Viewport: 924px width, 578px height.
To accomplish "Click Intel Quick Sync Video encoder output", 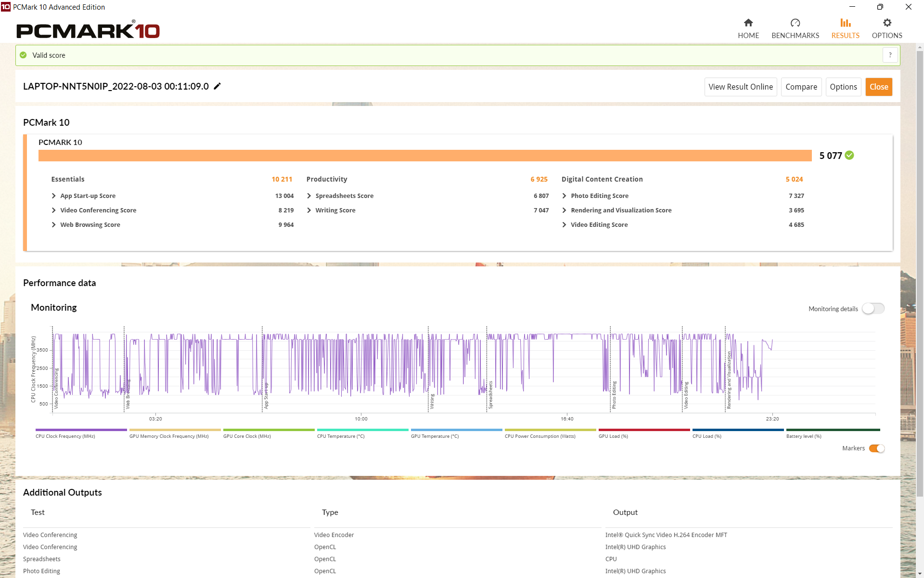I will tap(666, 535).
